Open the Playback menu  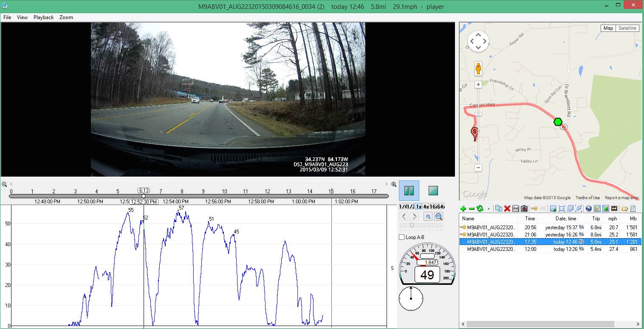[x=43, y=17]
